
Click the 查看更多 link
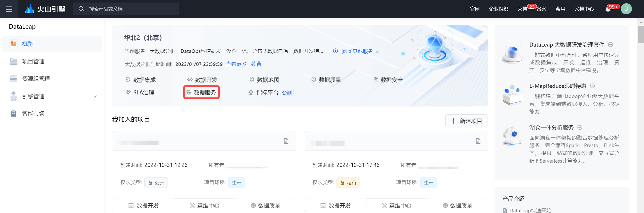coord(236,64)
